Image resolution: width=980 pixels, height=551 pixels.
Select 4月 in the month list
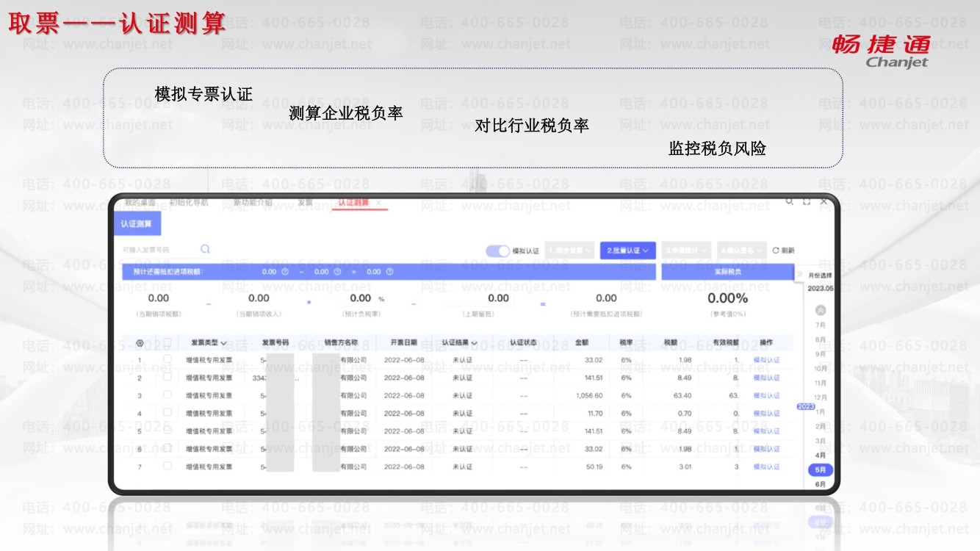821,455
